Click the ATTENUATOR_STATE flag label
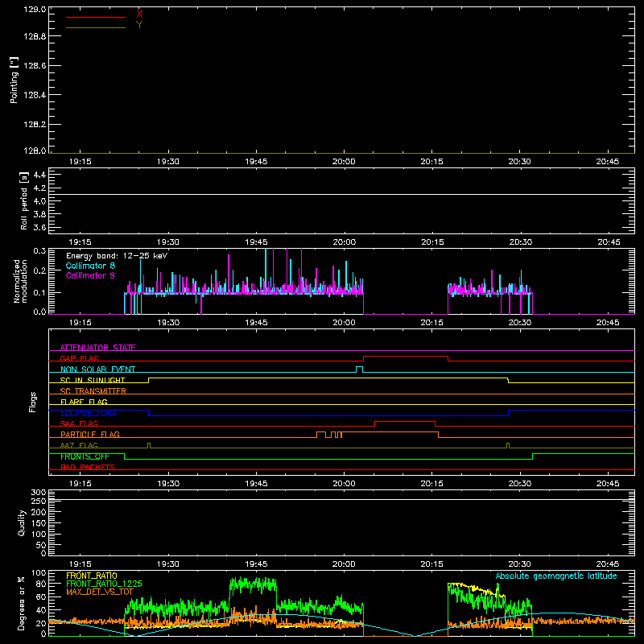This screenshot has height=644, width=644. click(x=97, y=348)
